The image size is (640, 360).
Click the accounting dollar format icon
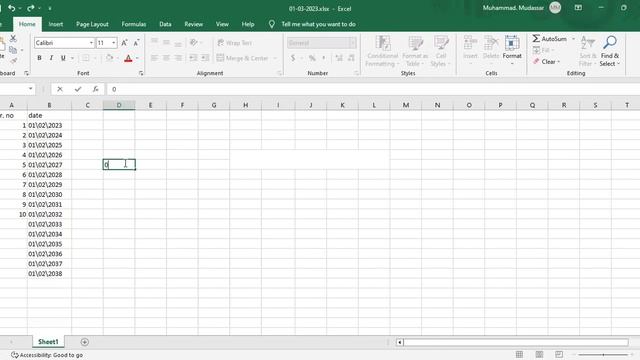point(293,58)
